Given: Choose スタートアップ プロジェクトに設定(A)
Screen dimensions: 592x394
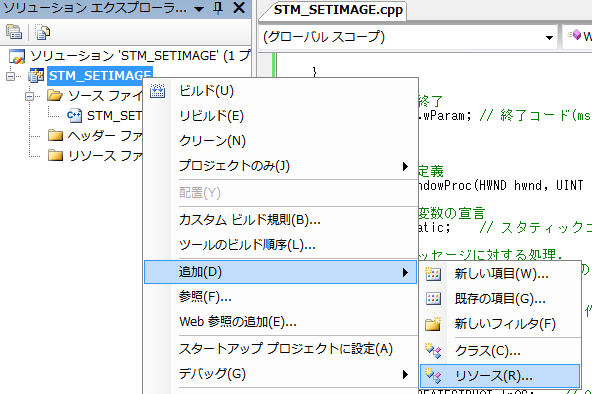Looking at the screenshot, I should 280,349.
